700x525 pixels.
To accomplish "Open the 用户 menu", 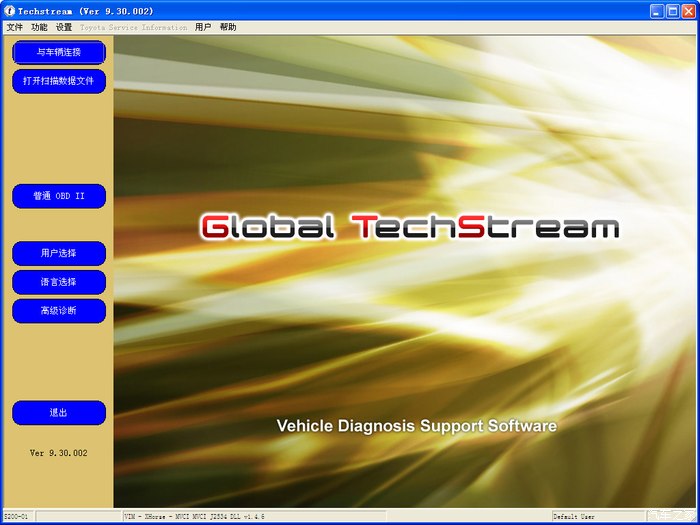I will pos(203,27).
